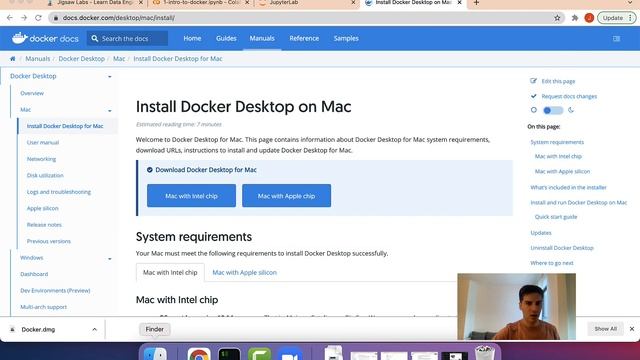Viewport: 640px width, 360px height.
Task: Jump to Install and run Docker Desktop on Mac
Action: tap(578, 202)
